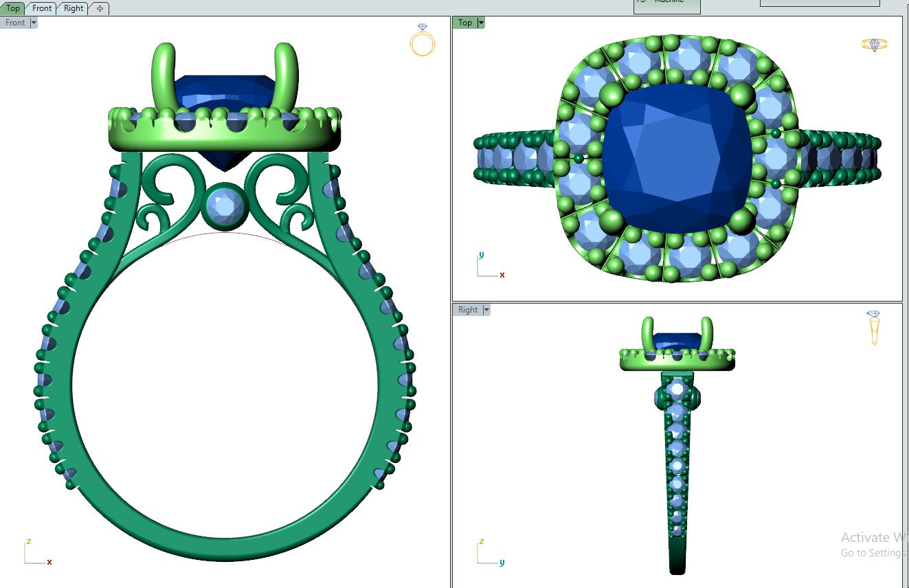This screenshot has height=588, width=909.
Task: Click the ring view icon in Front viewport
Action: click(422, 41)
